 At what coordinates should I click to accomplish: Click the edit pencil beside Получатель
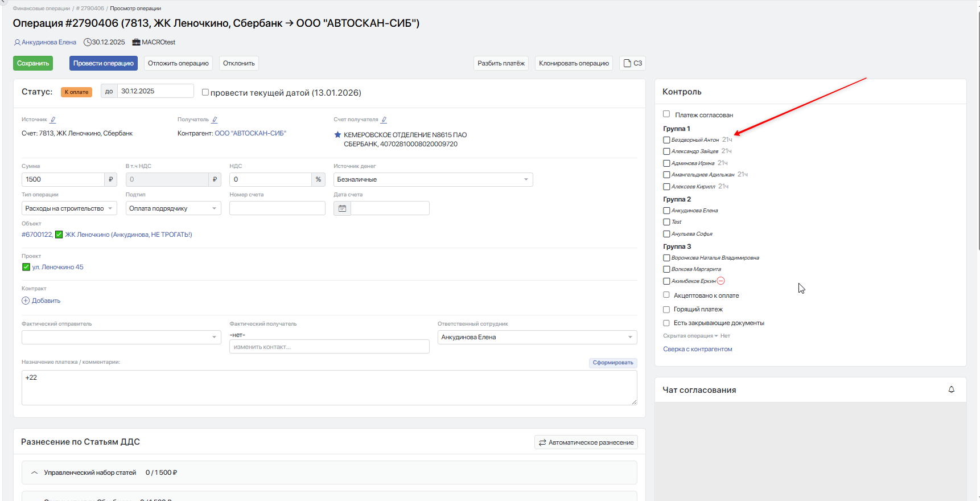point(215,120)
